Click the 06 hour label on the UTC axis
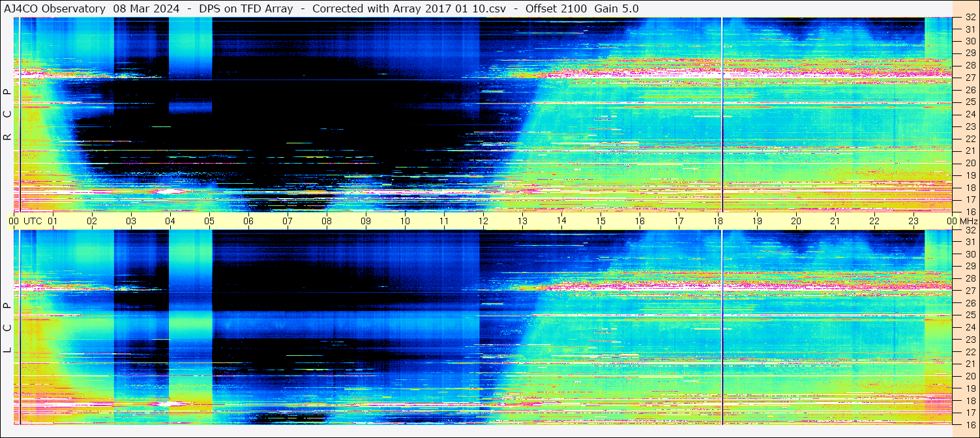Image resolution: width=980 pixels, height=438 pixels. click(x=248, y=221)
